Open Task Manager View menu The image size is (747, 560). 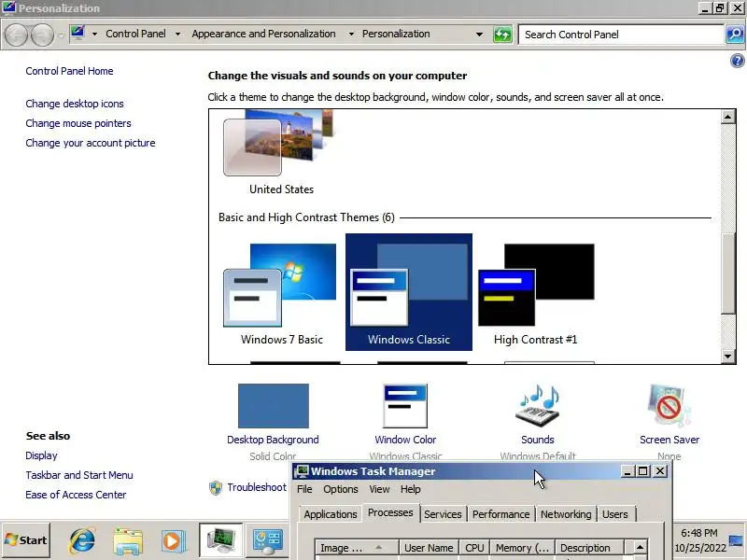pyautogui.click(x=379, y=489)
